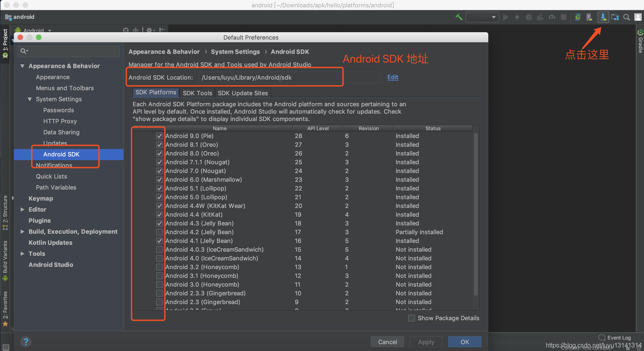
Task: Uncheck Android 6.0 (Marshmallow) checkbox
Action: coord(159,179)
